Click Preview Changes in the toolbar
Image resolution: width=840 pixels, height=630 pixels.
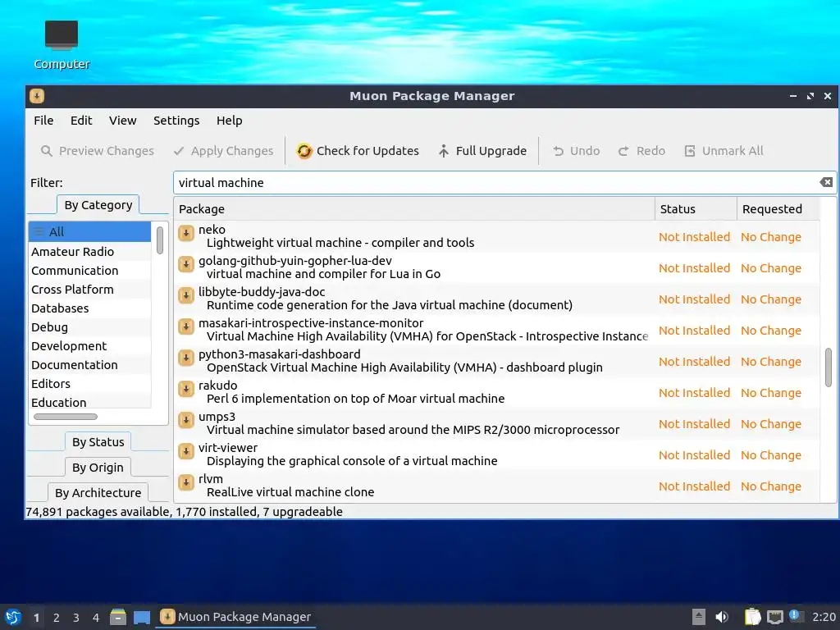coord(98,151)
